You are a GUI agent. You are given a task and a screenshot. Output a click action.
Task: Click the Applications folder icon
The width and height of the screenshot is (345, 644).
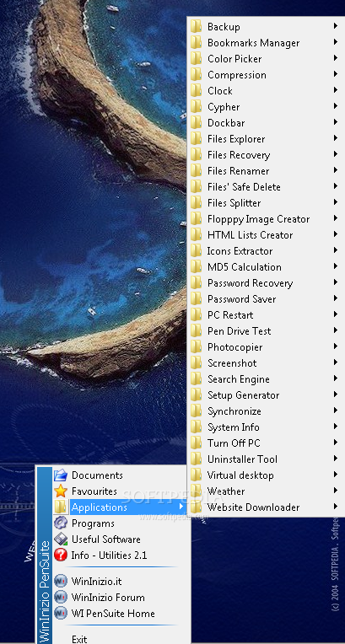pos(61,507)
